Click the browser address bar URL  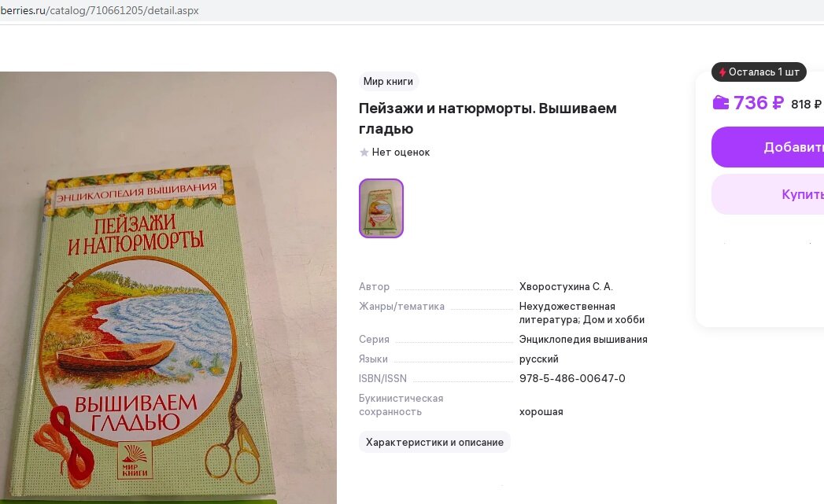(x=99, y=10)
